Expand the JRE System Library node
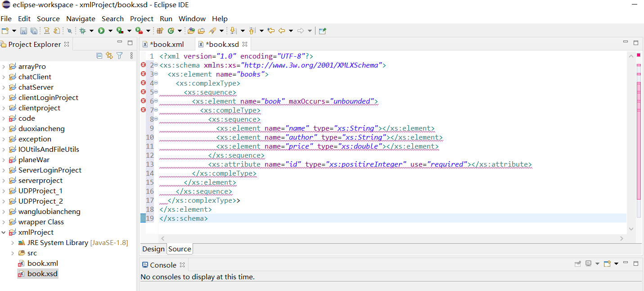The height and width of the screenshot is (291, 644). pyautogui.click(x=13, y=243)
